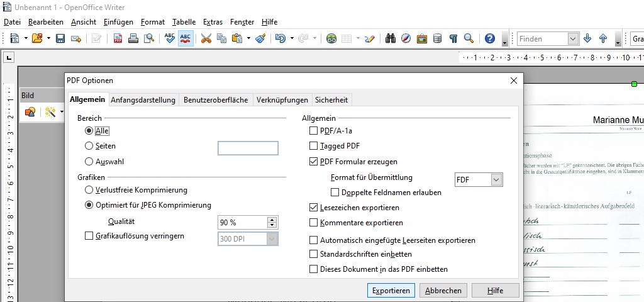Click the Find Next down arrow icon

(587, 38)
